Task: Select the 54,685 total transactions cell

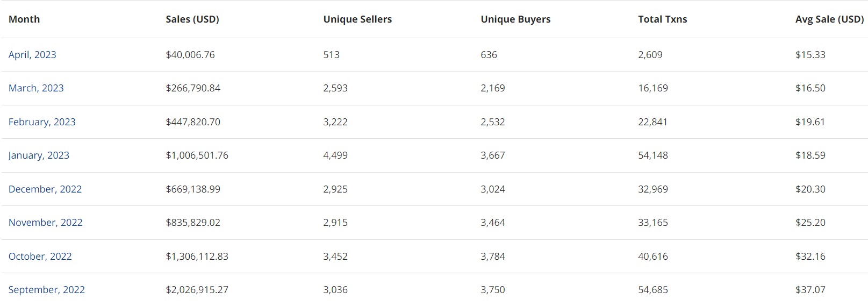Action: click(x=653, y=290)
